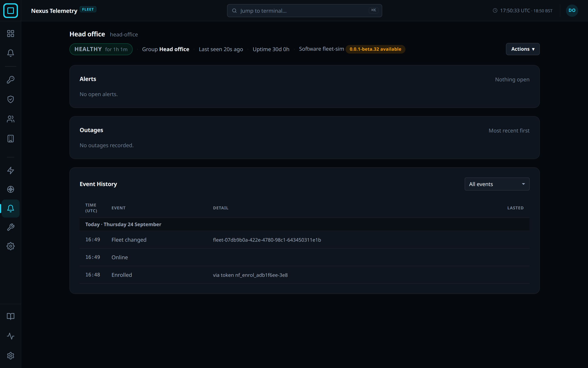Click the Uptime 30d 0h text
The image size is (588, 368).
click(271, 49)
